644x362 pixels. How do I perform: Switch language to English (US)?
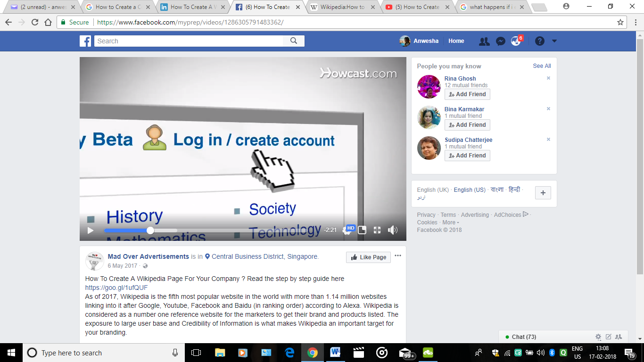470,190
